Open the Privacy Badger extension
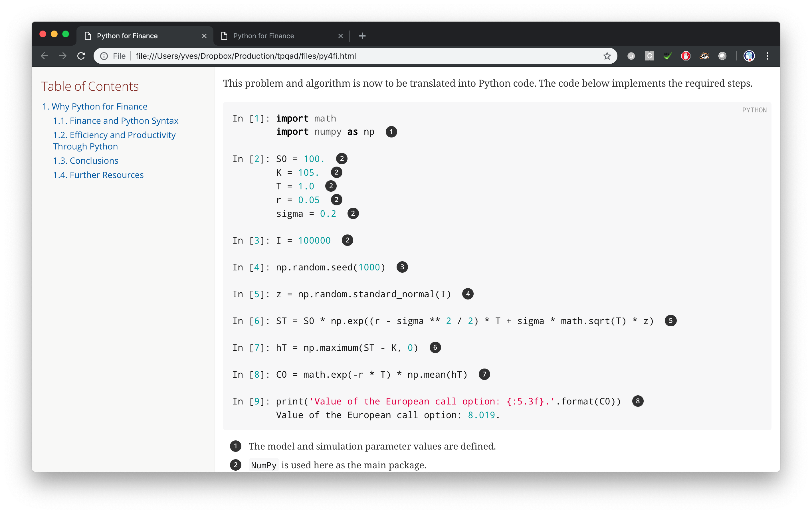 [704, 56]
